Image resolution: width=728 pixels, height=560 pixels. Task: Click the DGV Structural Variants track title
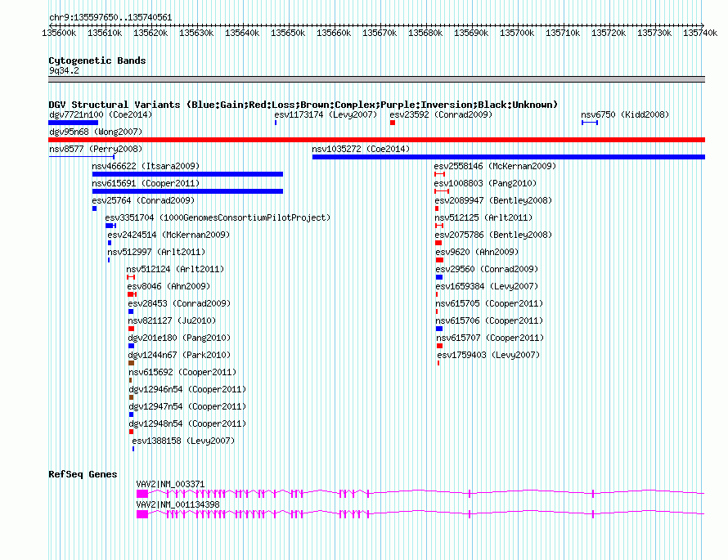tap(303, 105)
